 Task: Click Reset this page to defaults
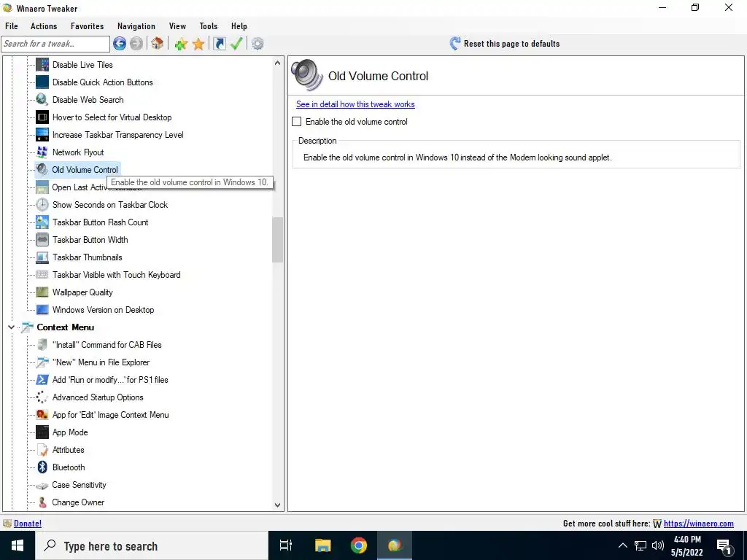point(505,44)
